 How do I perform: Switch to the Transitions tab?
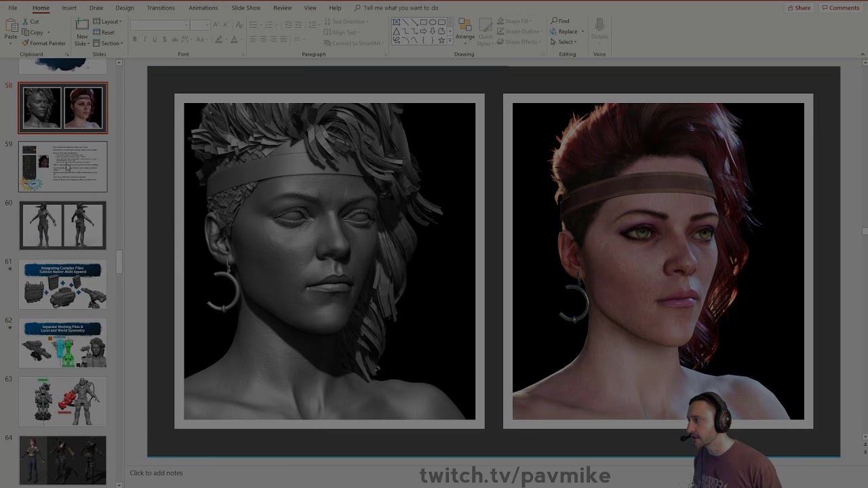pyautogui.click(x=161, y=8)
